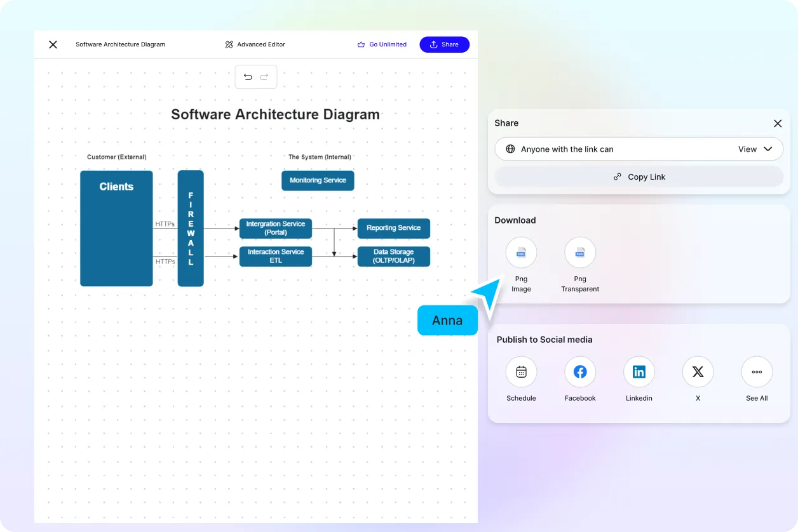Publish to Linkedin
The height and width of the screenshot is (532, 798).
pos(639,372)
